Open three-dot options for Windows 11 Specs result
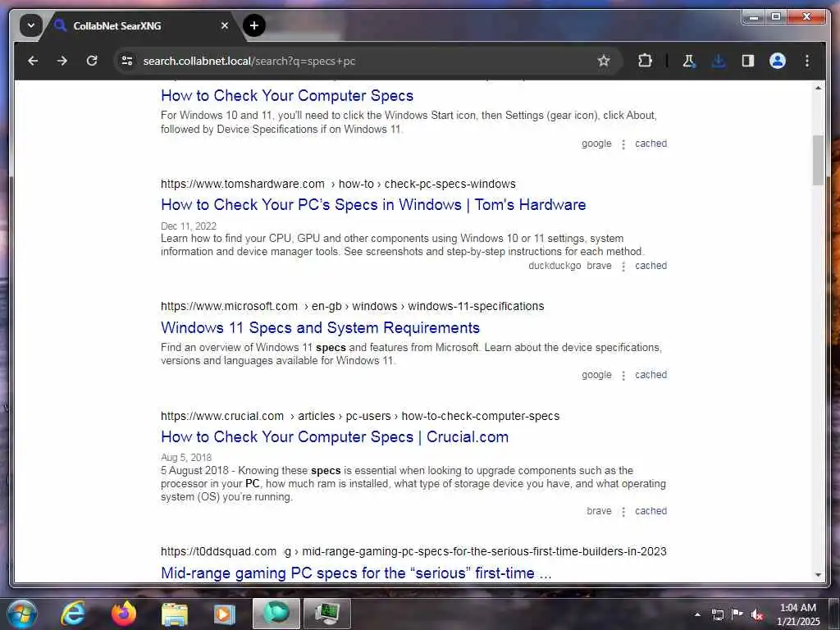 pyautogui.click(x=623, y=376)
